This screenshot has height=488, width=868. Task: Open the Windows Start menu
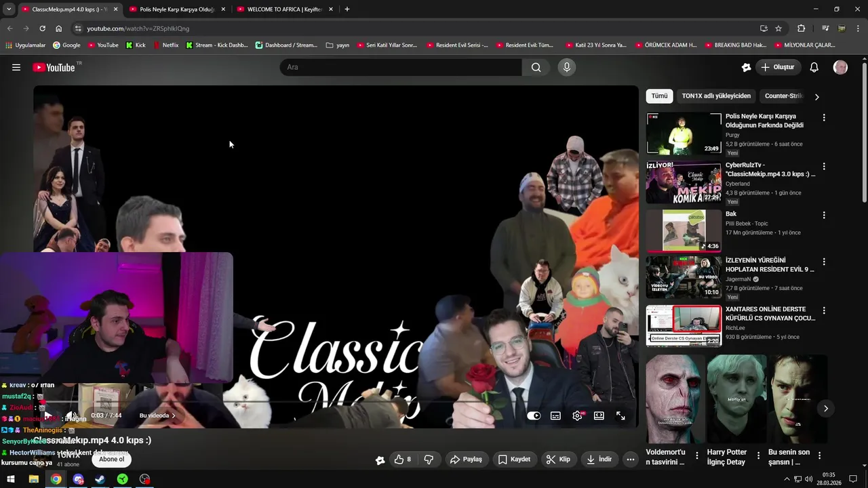point(11,479)
